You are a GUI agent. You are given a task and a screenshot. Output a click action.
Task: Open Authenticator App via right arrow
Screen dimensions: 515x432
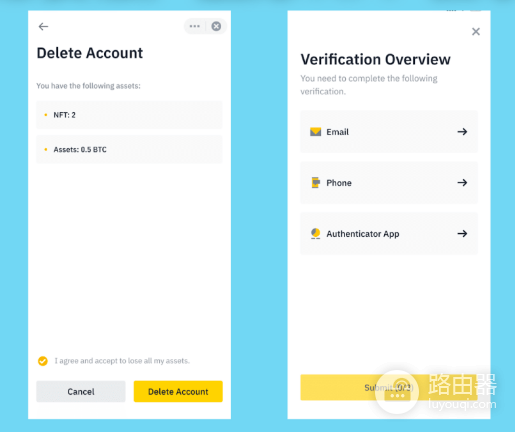(x=462, y=234)
